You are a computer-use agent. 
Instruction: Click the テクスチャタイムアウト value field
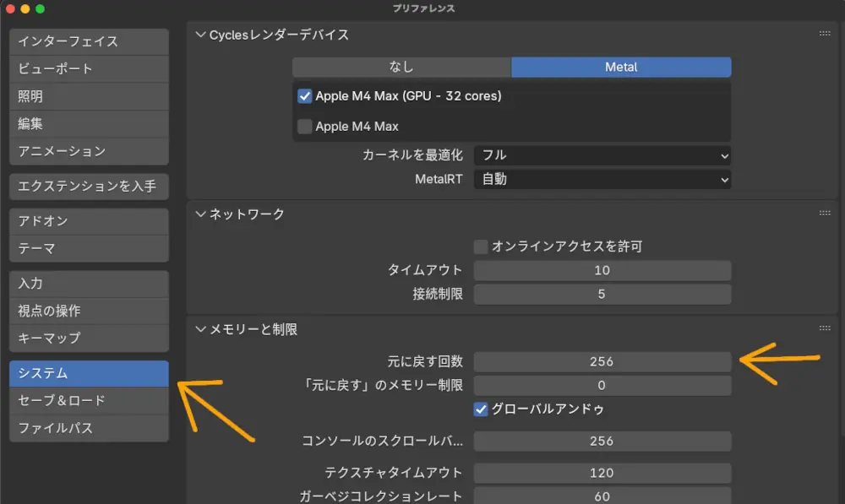point(602,473)
